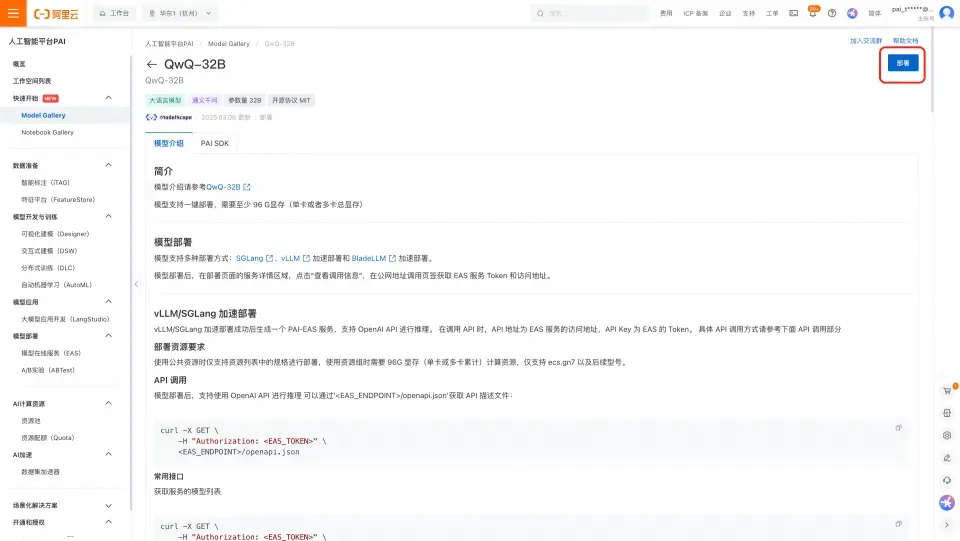Collapse the AI计算资源 section

click(108, 403)
